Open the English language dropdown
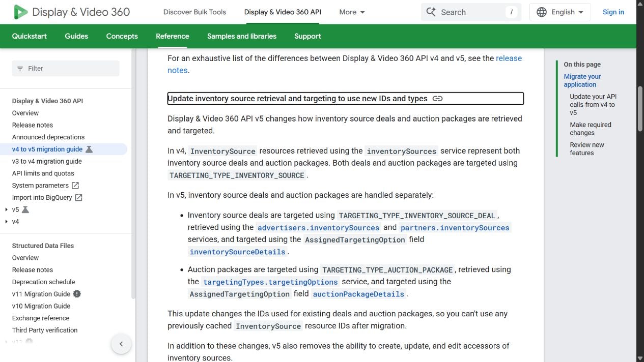 coord(560,12)
